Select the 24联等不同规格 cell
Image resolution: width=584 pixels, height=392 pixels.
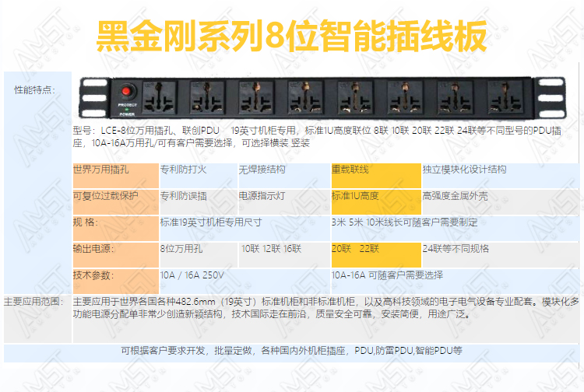pos(501,255)
